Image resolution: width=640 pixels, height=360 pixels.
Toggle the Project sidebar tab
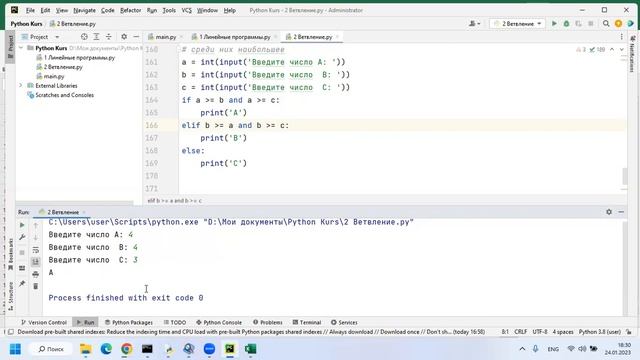10,46
